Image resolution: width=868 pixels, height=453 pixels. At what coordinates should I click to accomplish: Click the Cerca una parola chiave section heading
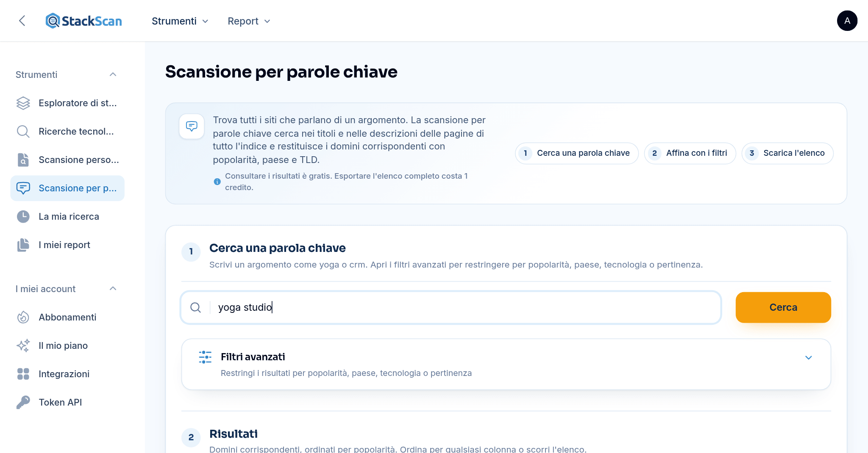tap(278, 248)
